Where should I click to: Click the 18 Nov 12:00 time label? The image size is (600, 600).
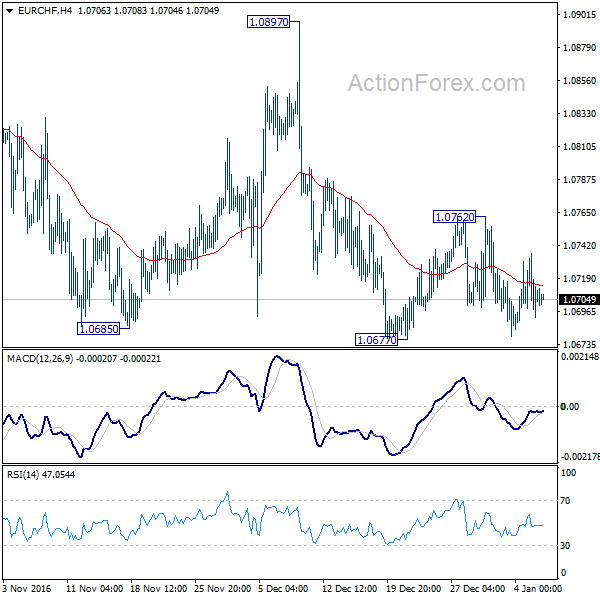pos(158,589)
